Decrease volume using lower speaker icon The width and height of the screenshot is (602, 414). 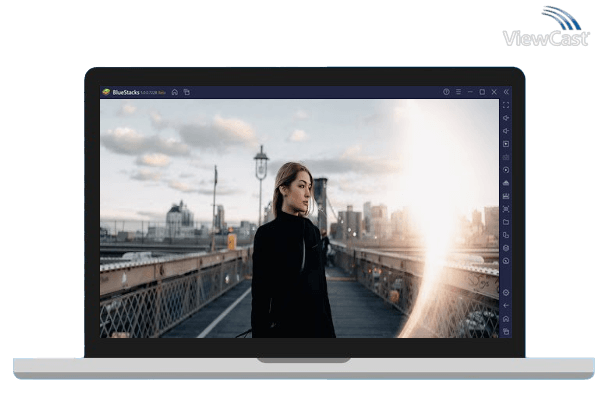coord(506,131)
